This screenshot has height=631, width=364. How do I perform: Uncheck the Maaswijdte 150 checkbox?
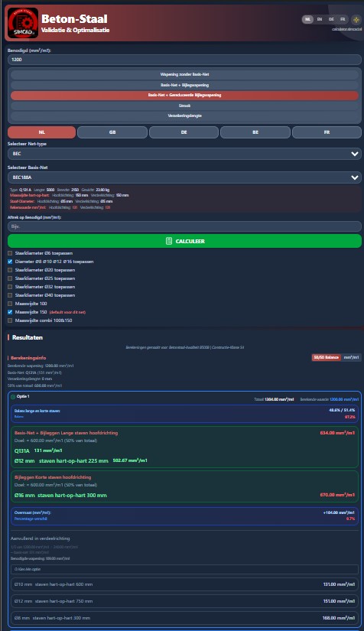pos(10,312)
